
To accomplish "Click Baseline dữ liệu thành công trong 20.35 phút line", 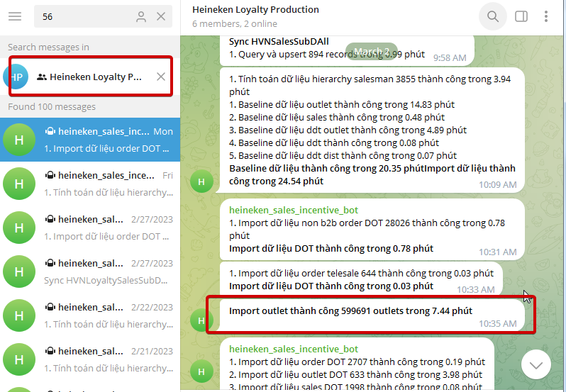I will point(327,169).
